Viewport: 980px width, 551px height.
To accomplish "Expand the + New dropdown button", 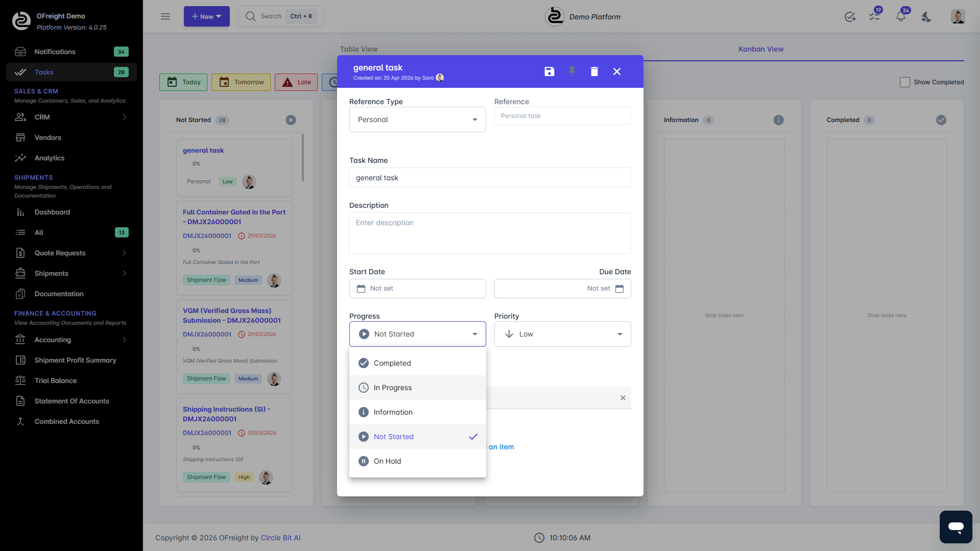I will [206, 16].
